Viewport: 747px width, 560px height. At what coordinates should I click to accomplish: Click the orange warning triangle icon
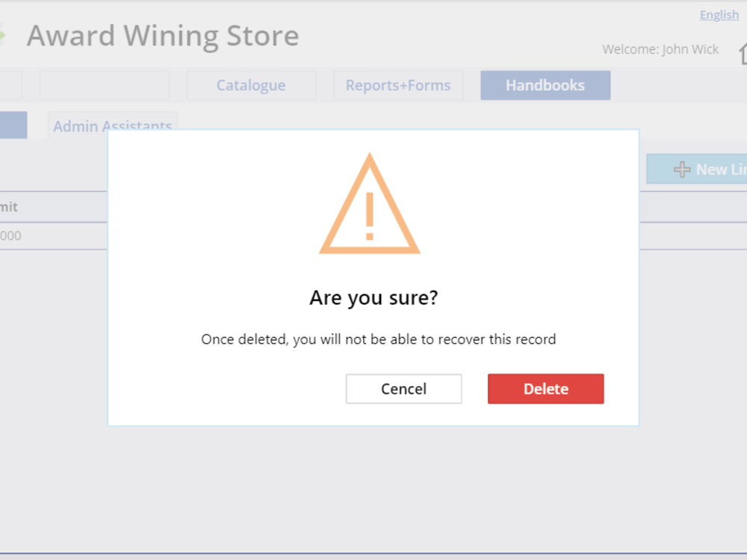[x=370, y=203]
